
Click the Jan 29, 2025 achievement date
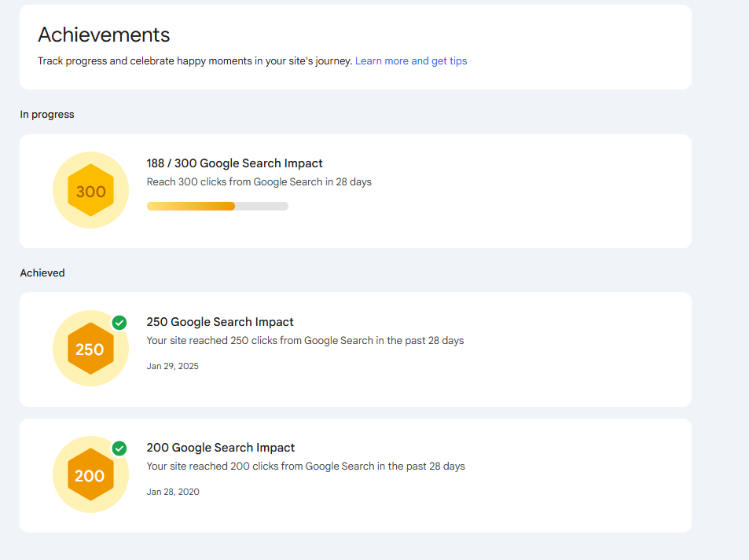pyautogui.click(x=173, y=366)
